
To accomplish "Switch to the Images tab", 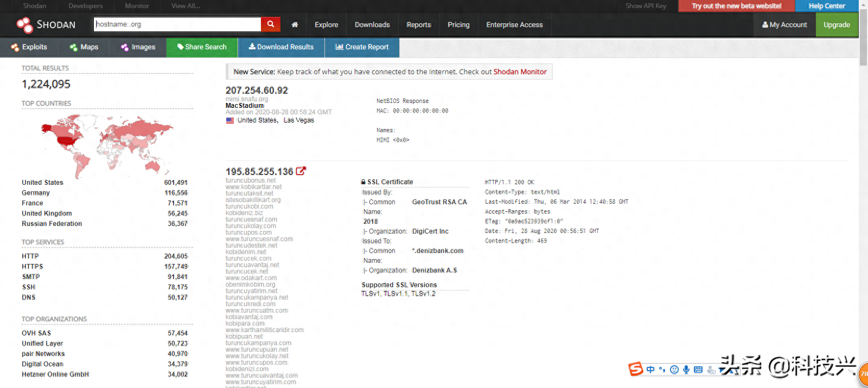I will [138, 47].
